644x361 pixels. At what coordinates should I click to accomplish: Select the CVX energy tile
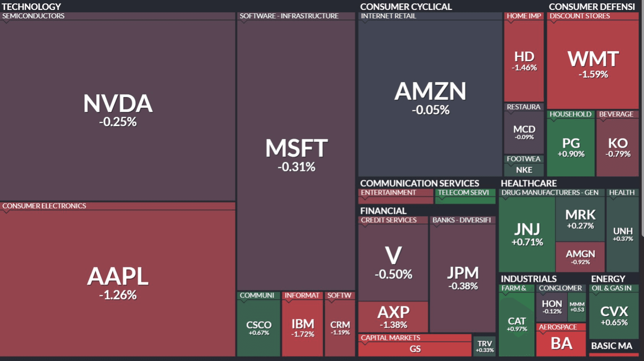point(614,316)
